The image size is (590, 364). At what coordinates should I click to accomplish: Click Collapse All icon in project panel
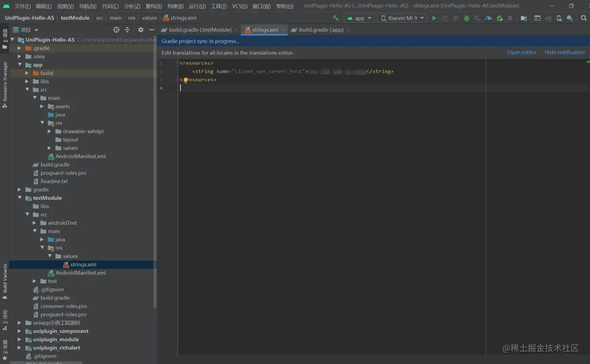127,29
